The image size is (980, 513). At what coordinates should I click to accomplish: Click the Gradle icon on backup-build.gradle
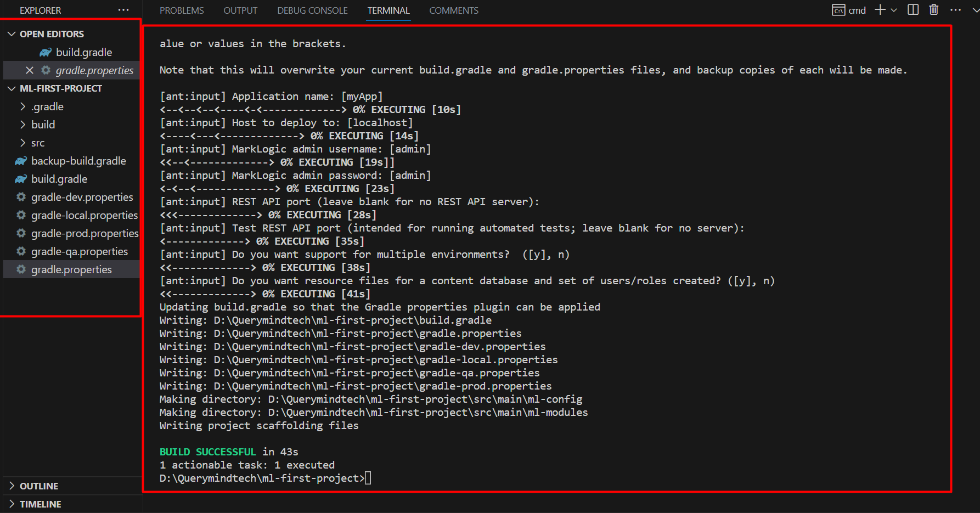pos(20,161)
